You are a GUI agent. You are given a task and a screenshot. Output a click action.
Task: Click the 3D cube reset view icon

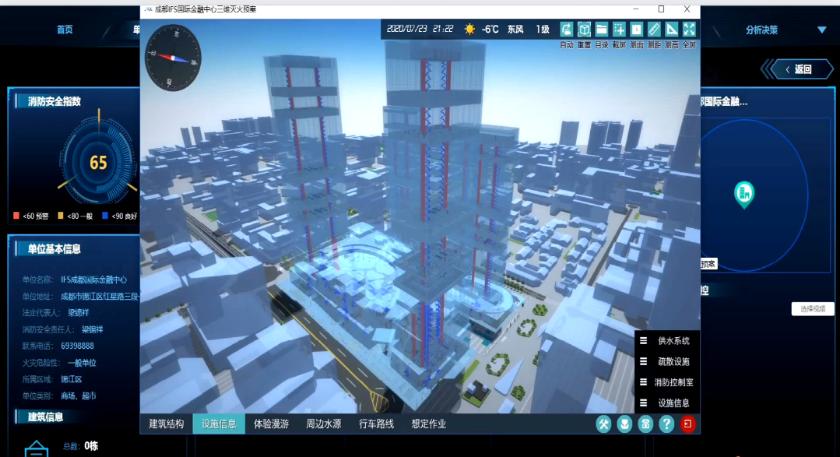coord(584,29)
